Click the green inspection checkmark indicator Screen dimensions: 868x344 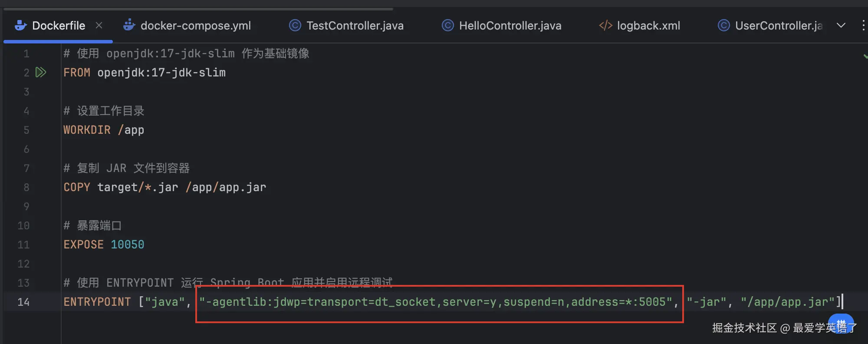click(x=865, y=56)
